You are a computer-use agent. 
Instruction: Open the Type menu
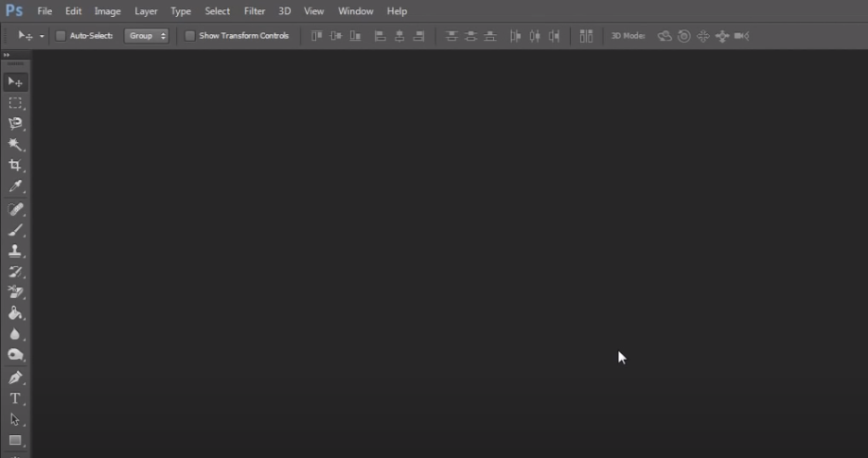[x=181, y=11]
